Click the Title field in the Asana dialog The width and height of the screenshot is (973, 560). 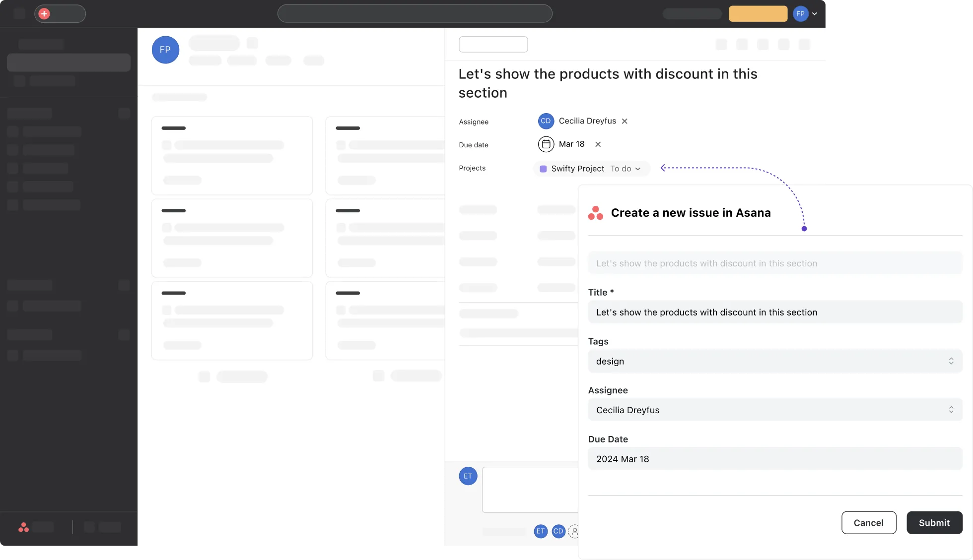point(775,312)
